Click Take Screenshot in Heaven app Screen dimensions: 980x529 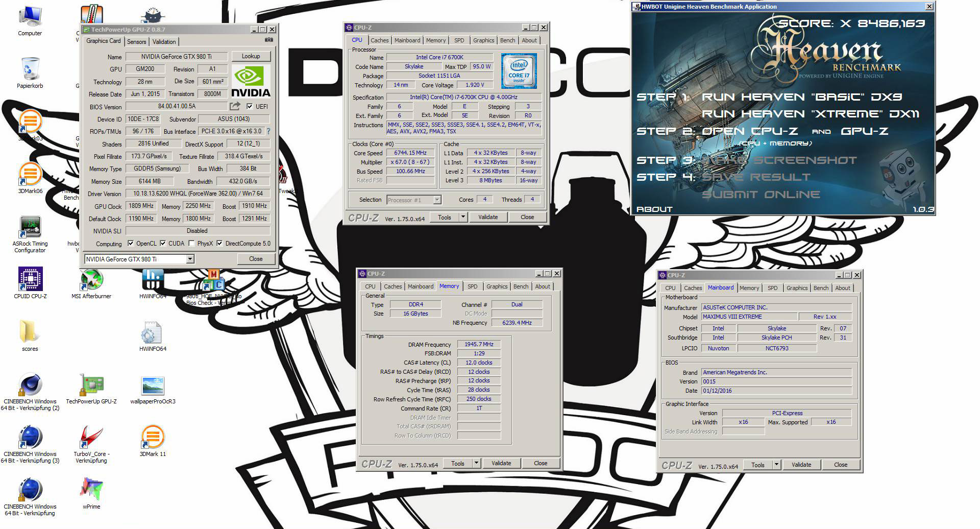tap(779, 160)
